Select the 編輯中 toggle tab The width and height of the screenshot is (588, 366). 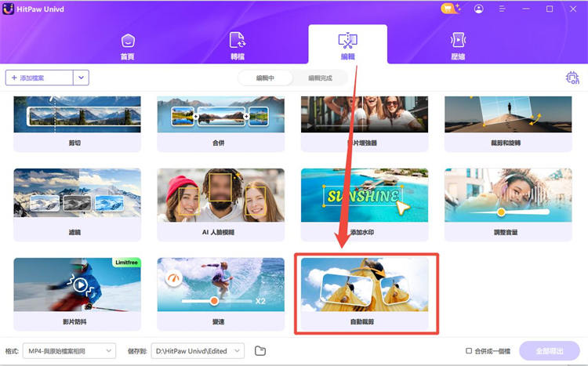pos(266,78)
